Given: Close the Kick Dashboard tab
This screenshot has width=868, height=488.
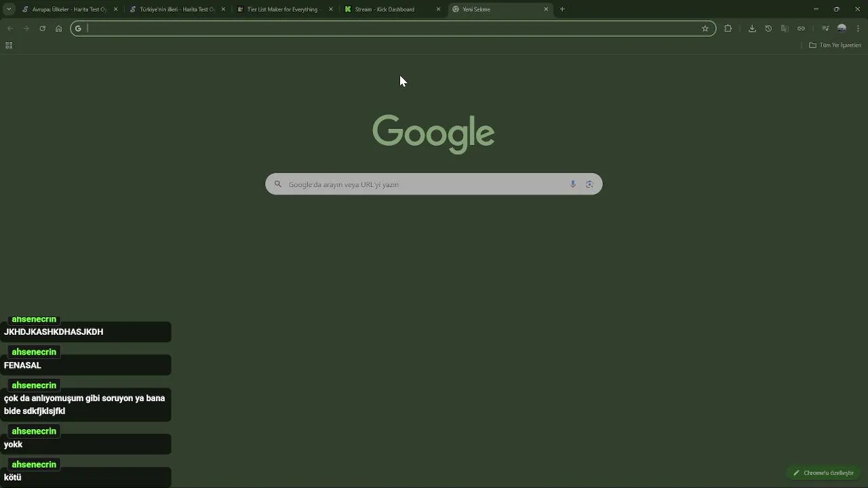Looking at the screenshot, I should tap(438, 9).
